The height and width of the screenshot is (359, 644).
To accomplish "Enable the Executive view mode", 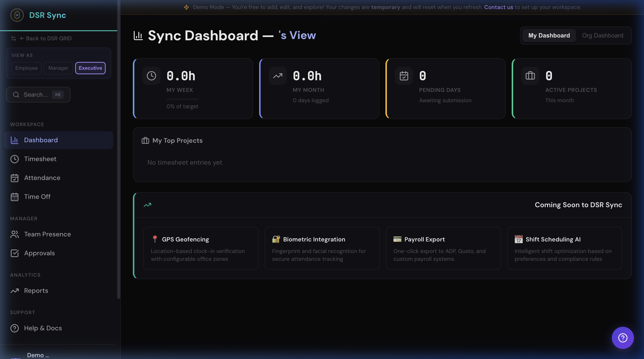I will point(90,68).
